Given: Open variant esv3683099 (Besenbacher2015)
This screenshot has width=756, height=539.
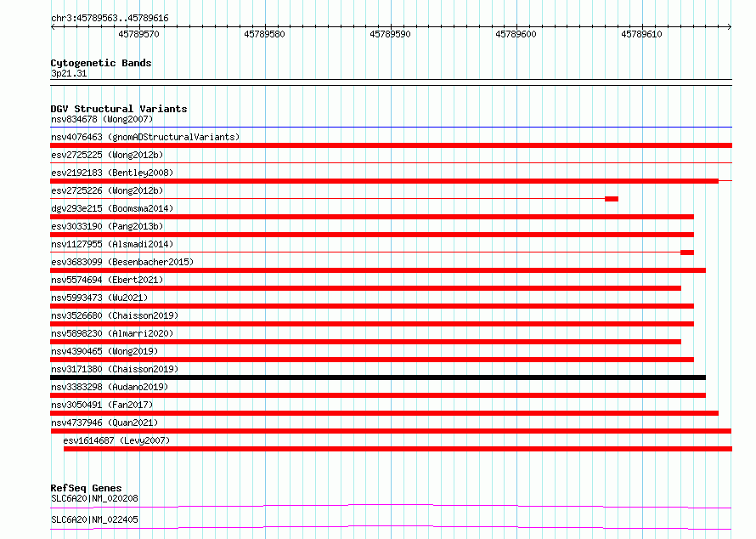Looking at the screenshot, I should click(122, 262).
